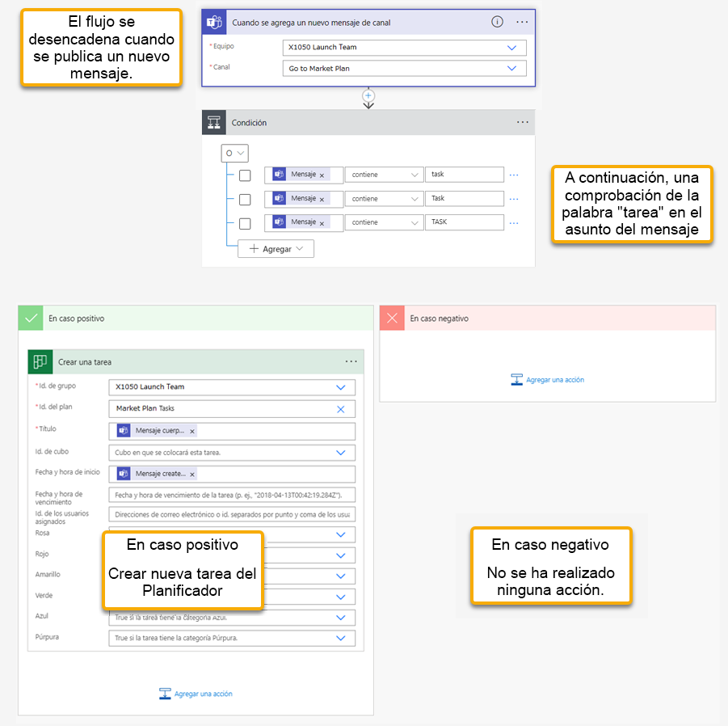Click the insert step plus icon
Viewport: 728px width, 726px height.
tap(368, 95)
